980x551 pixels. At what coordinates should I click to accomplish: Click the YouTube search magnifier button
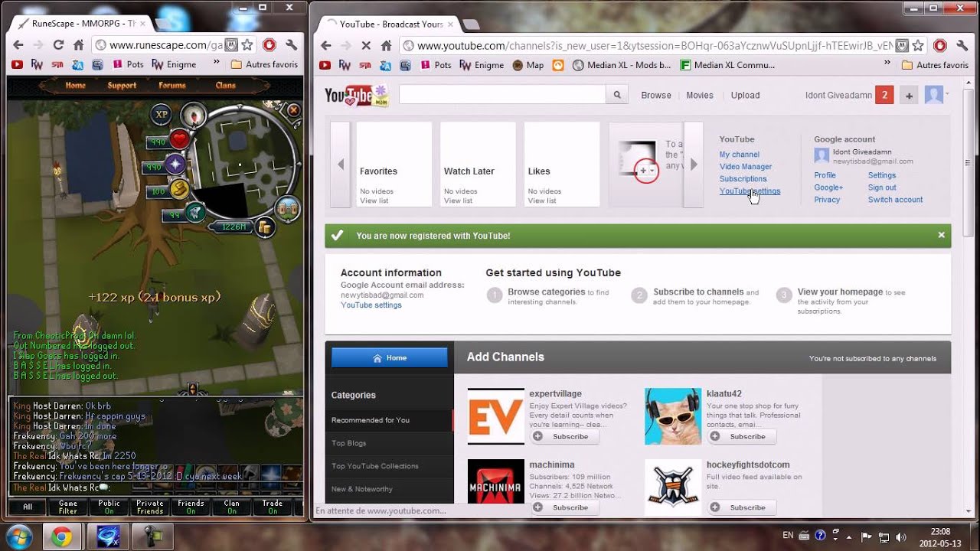pos(617,95)
